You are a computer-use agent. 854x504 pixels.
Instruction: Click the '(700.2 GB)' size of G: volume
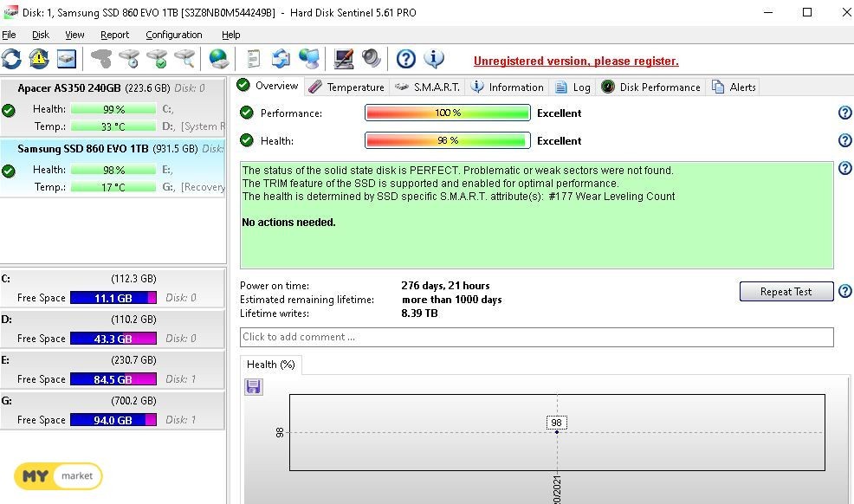133,401
